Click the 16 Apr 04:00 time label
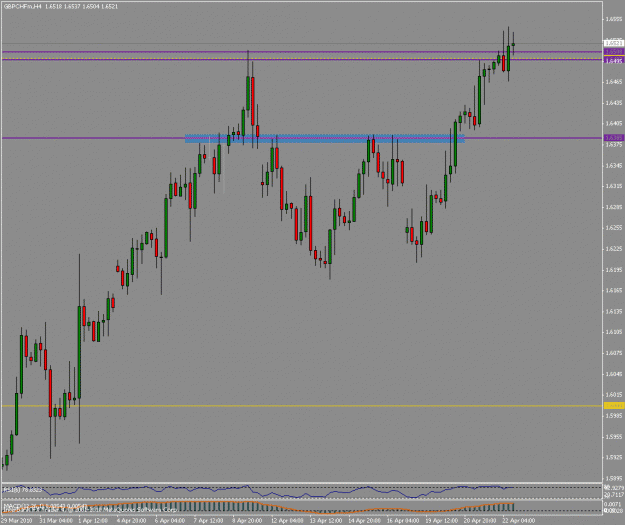The height and width of the screenshot is (525, 625). [x=403, y=520]
